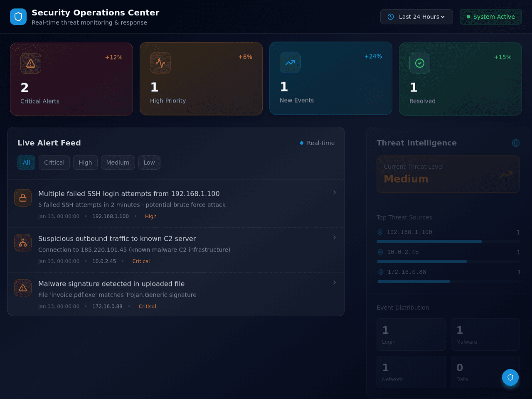Click the Medium current threat level value

[x=406, y=179]
